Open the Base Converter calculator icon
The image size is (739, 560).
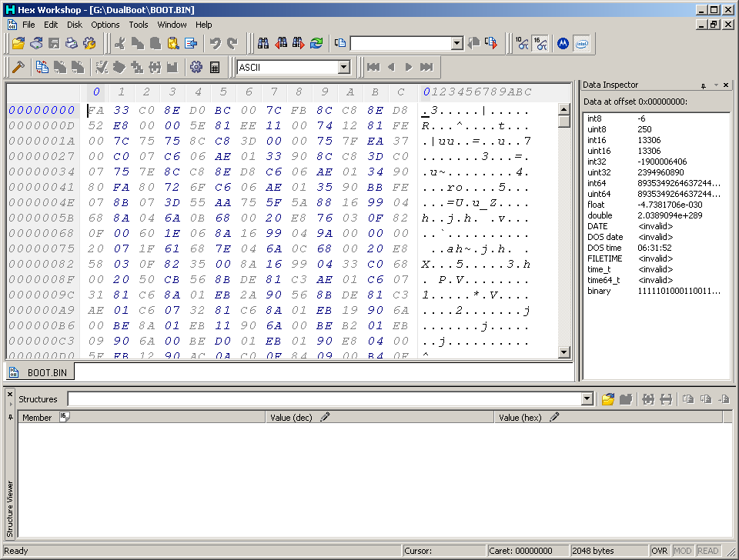click(x=215, y=68)
